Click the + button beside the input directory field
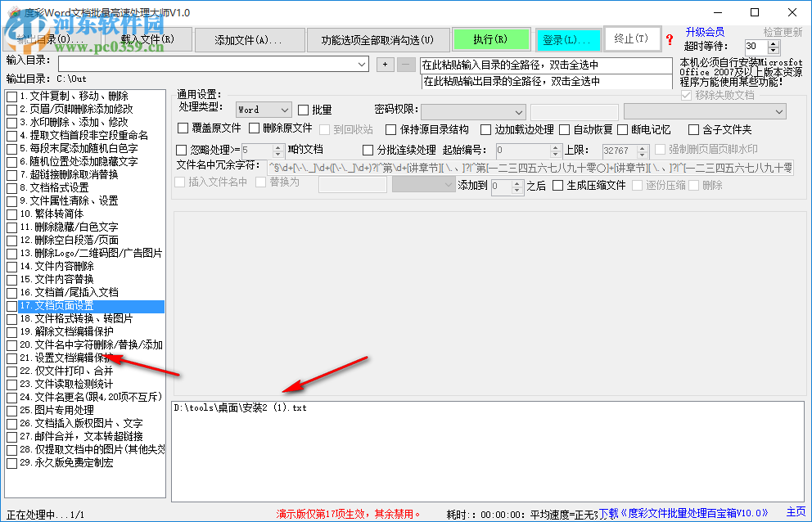The width and height of the screenshot is (812, 522). point(385,63)
